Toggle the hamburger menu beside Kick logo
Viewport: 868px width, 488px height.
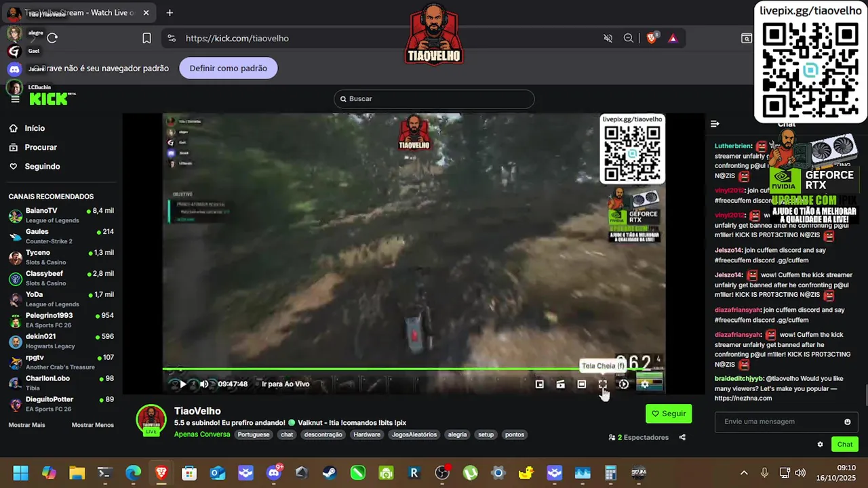click(x=15, y=99)
